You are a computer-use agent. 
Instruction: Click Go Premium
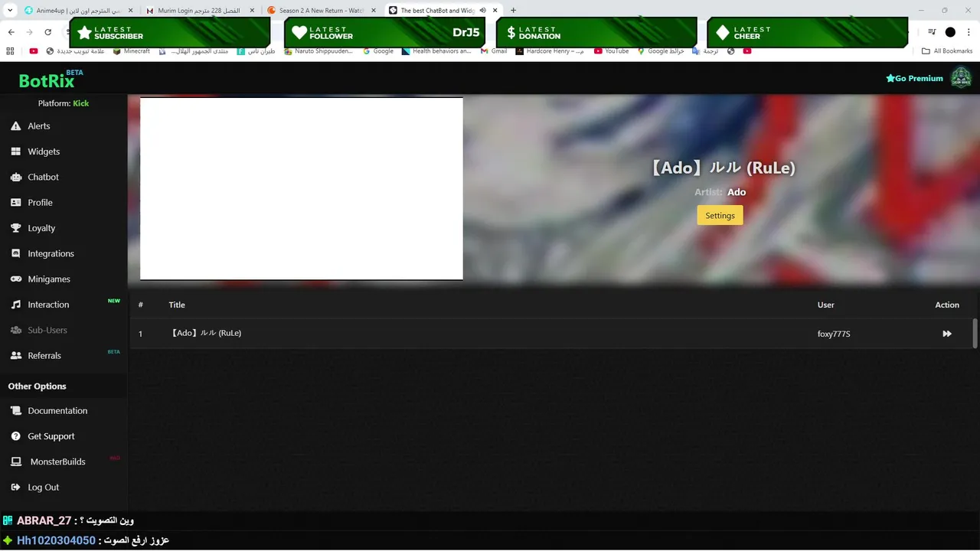(914, 78)
